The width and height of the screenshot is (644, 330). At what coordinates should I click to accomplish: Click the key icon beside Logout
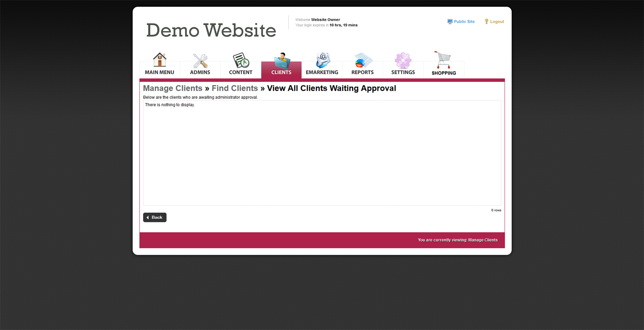486,22
